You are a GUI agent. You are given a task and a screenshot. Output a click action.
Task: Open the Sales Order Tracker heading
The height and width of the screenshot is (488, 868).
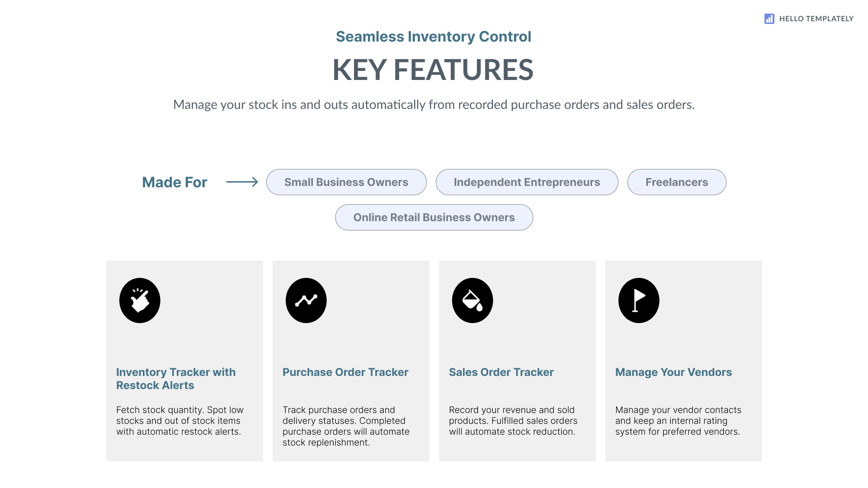point(501,372)
